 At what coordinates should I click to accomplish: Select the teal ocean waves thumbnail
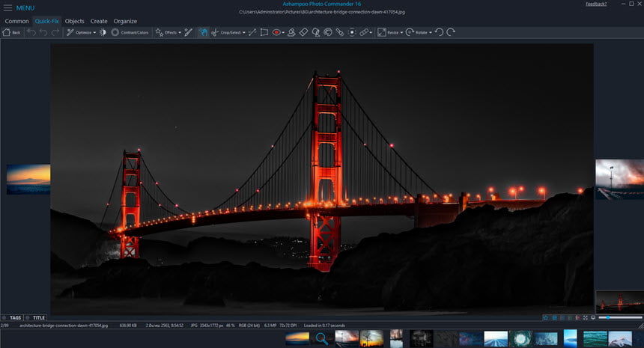pyautogui.click(x=595, y=339)
